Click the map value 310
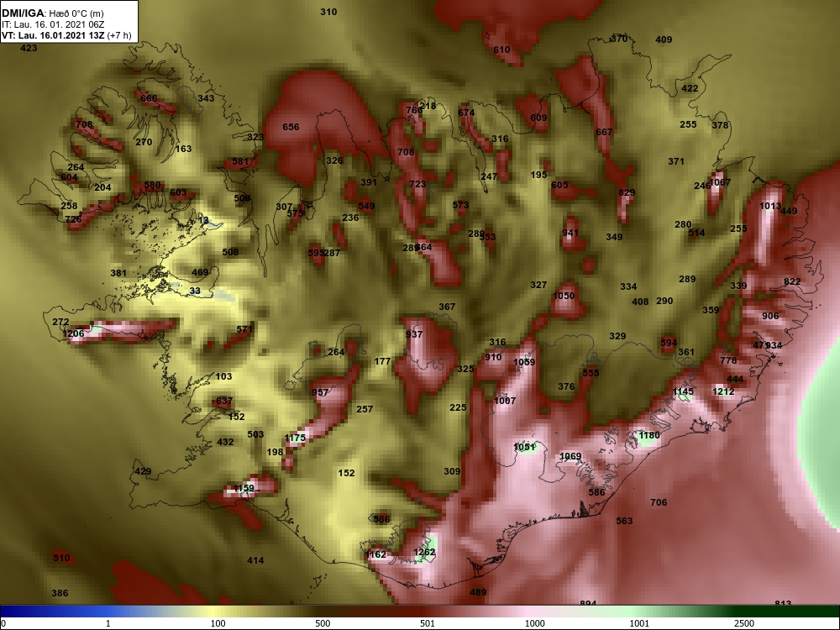The image size is (840, 630). [328, 12]
